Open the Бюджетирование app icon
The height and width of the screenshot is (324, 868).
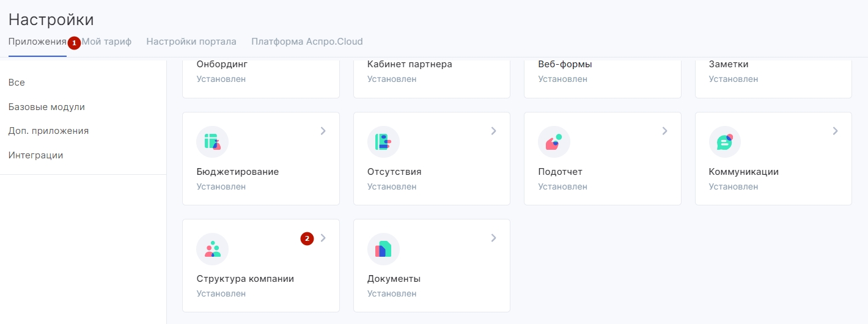[212, 142]
